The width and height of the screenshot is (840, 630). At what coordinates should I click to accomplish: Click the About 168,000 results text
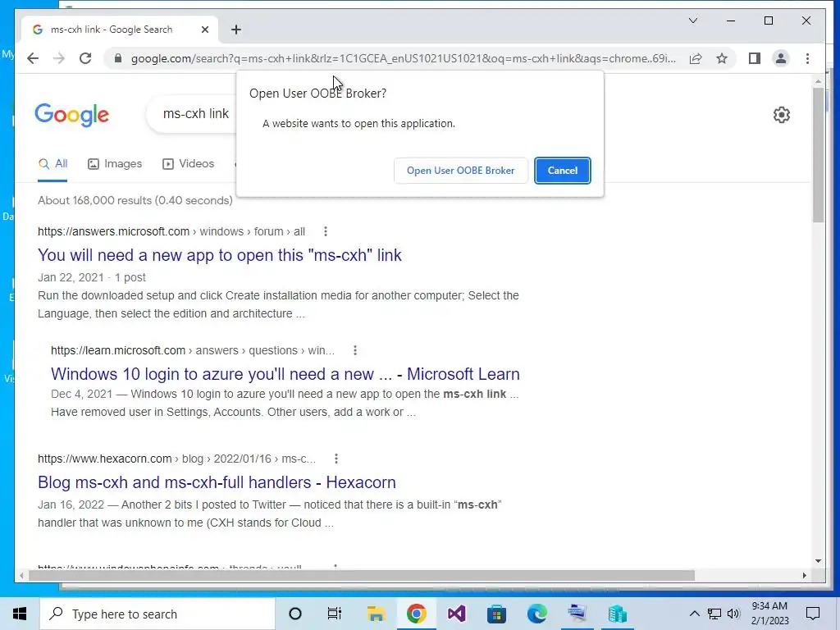click(x=135, y=200)
